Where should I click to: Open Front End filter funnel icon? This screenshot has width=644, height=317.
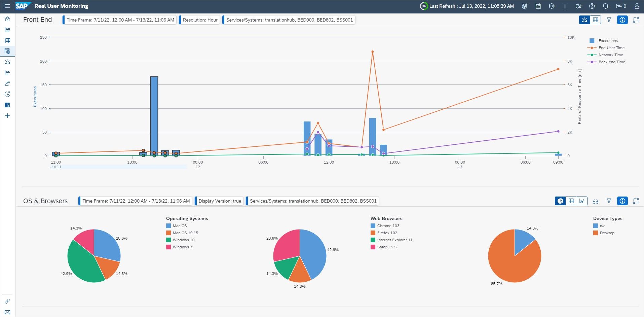(609, 20)
